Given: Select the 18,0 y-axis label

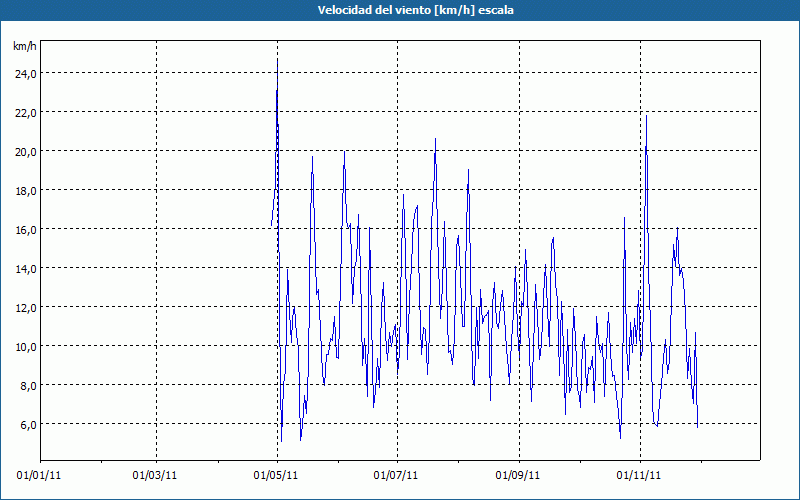Looking at the screenshot, I should pos(26,191).
